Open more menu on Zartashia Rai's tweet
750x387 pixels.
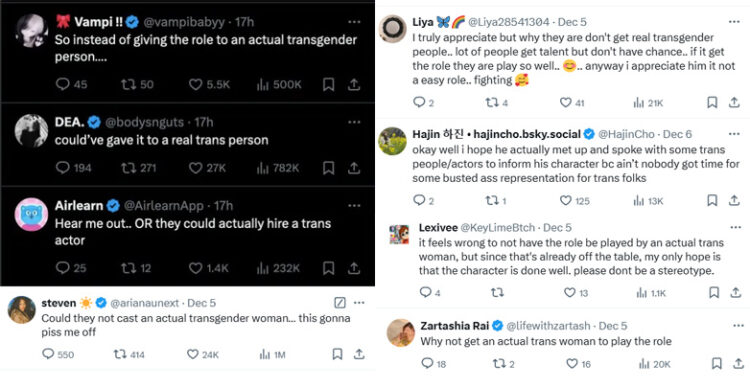[x=739, y=326]
